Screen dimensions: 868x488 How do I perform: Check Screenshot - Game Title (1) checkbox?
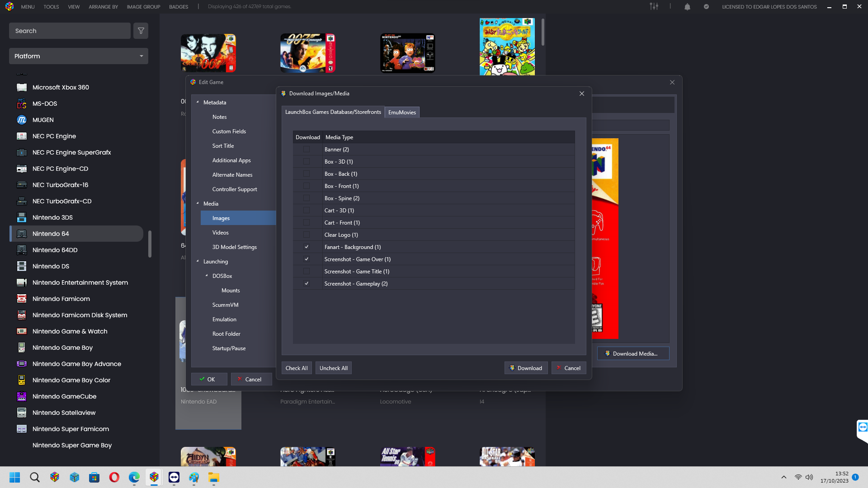[307, 271]
